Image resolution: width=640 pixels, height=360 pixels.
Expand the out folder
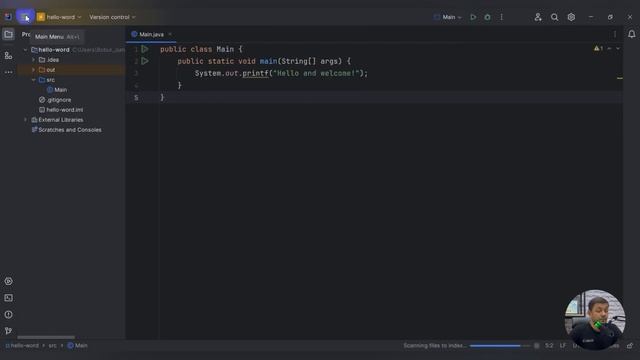pos(33,70)
